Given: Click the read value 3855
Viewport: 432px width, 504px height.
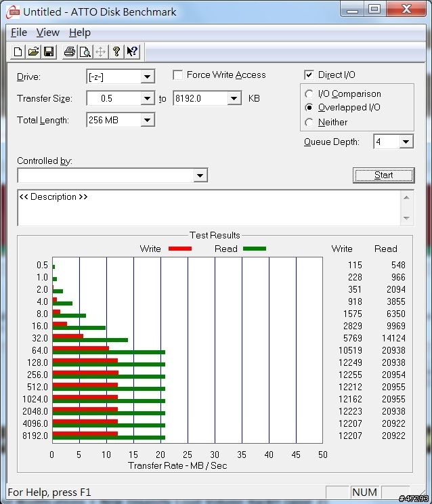Looking at the screenshot, I should [x=395, y=301].
